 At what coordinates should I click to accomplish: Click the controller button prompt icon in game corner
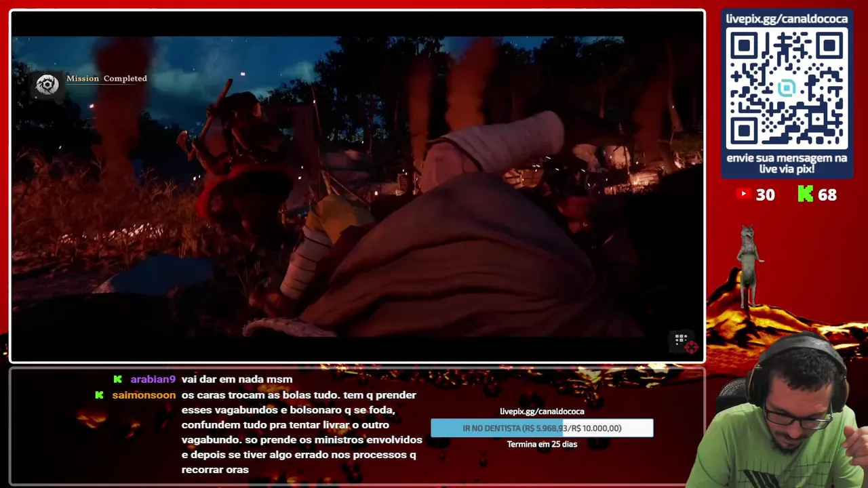click(x=685, y=342)
